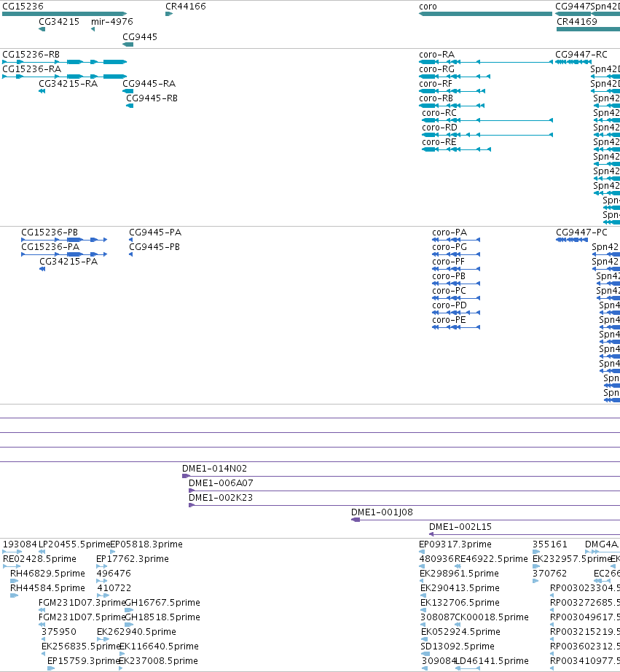Image resolution: width=620 pixels, height=672 pixels.
Task: Click the CG34215-PA protein label
Action: point(68,262)
